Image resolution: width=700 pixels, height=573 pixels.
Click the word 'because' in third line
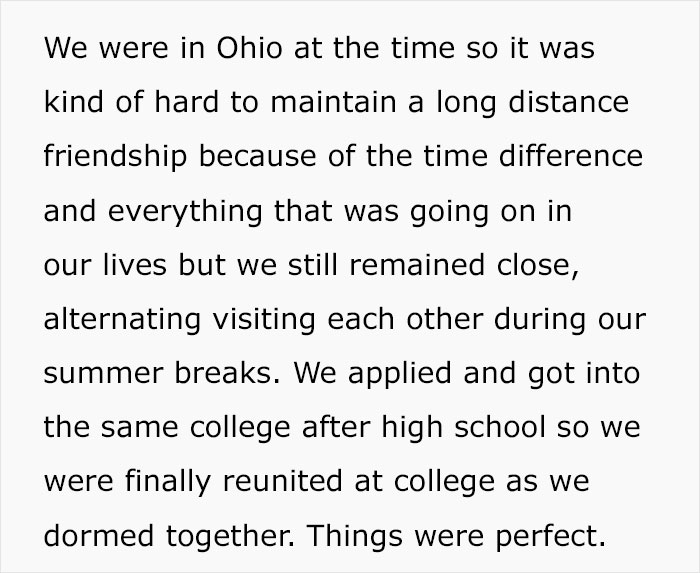click(258, 156)
